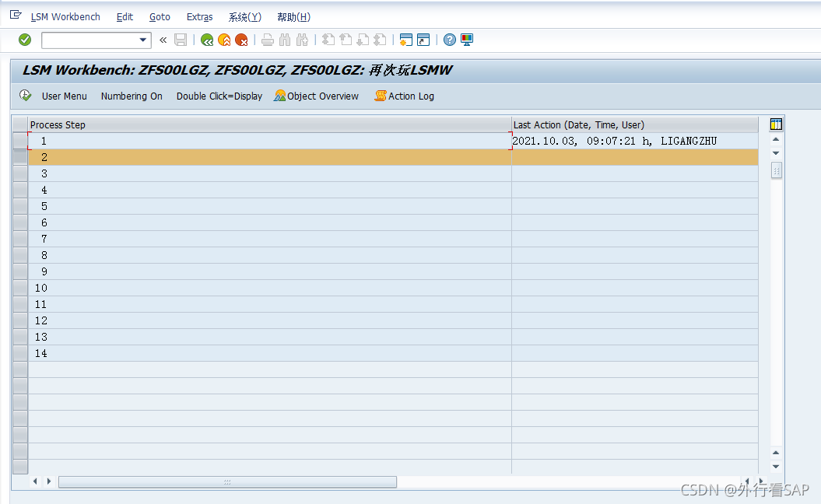Click the green Enter checkmark icon
Image resolution: width=821 pixels, height=504 pixels.
click(x=25, y=40)
